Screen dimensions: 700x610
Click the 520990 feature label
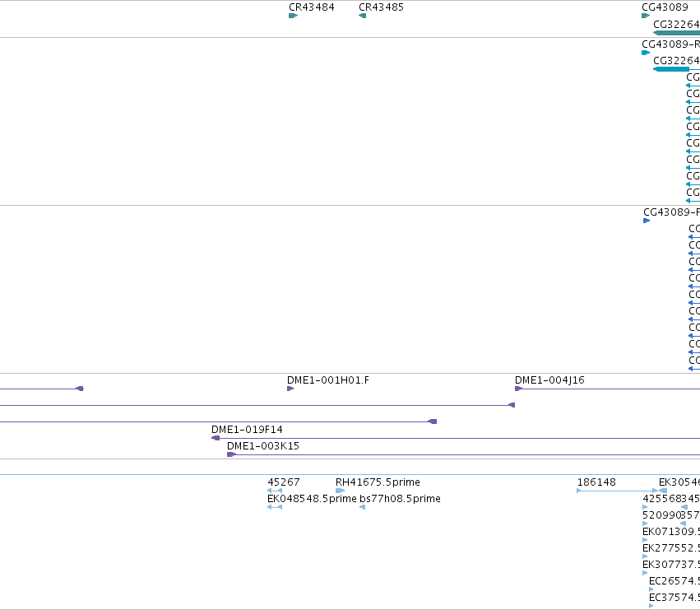click(661, 515)
